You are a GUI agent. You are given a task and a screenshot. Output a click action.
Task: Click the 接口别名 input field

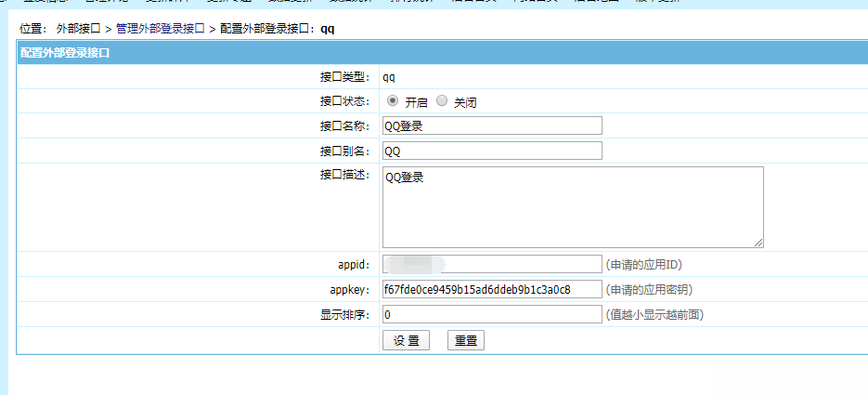tap(492, 151)
